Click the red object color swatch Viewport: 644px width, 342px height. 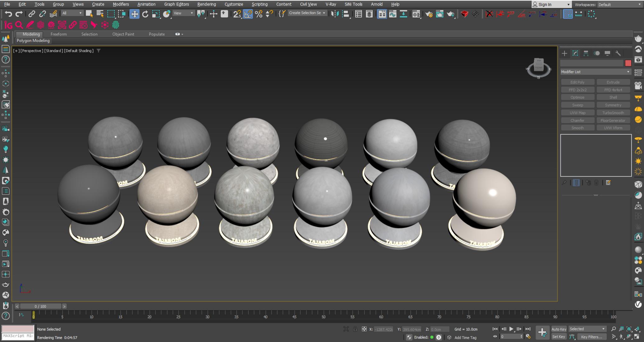(x=628, y=63)
